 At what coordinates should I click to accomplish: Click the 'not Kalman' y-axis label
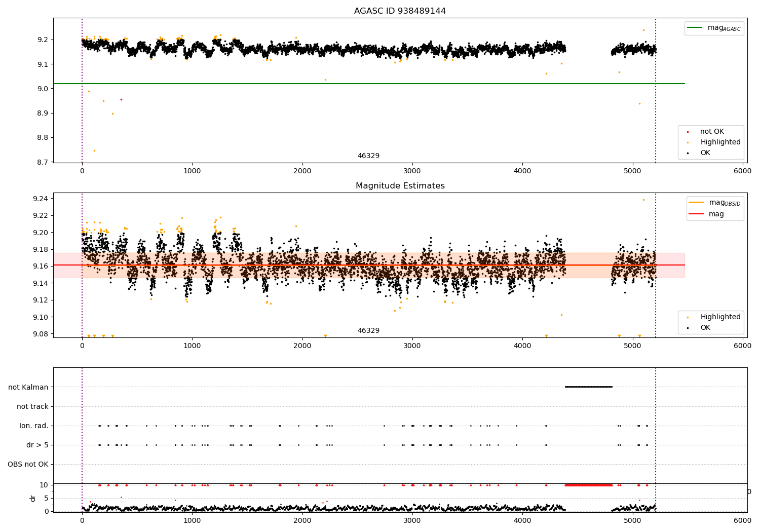[x=28, y=387]
